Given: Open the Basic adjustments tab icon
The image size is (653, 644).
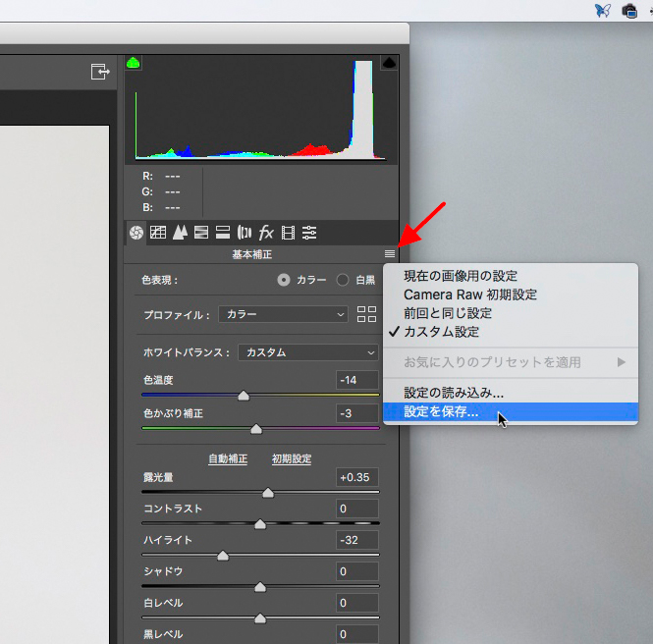Looking at the screenshot, I should point(136,233).
